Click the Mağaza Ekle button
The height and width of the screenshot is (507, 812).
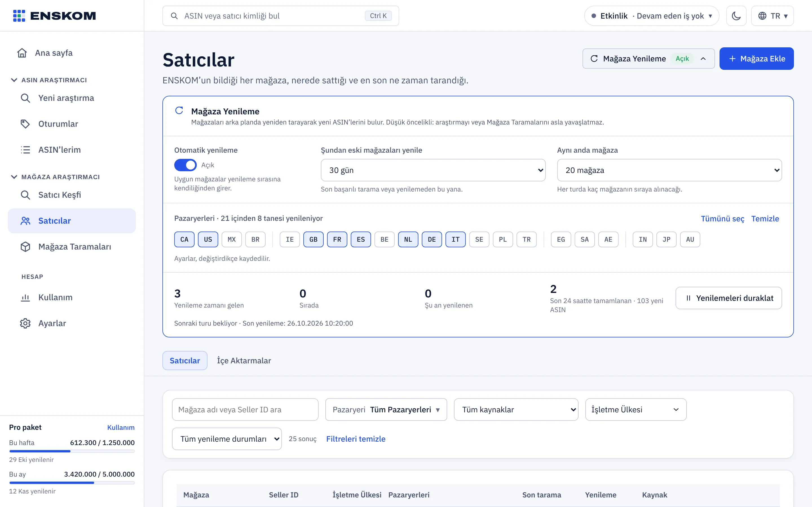click(756, 59)
